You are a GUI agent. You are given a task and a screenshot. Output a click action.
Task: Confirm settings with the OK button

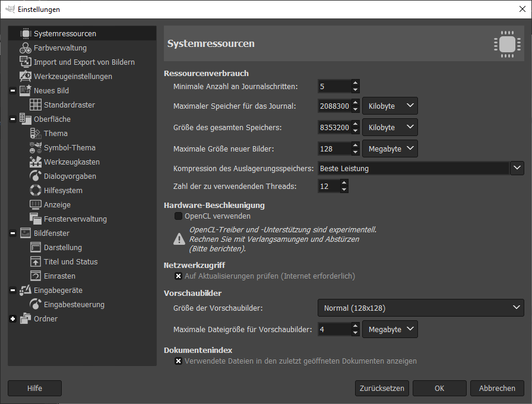click(x=439, y=388)
